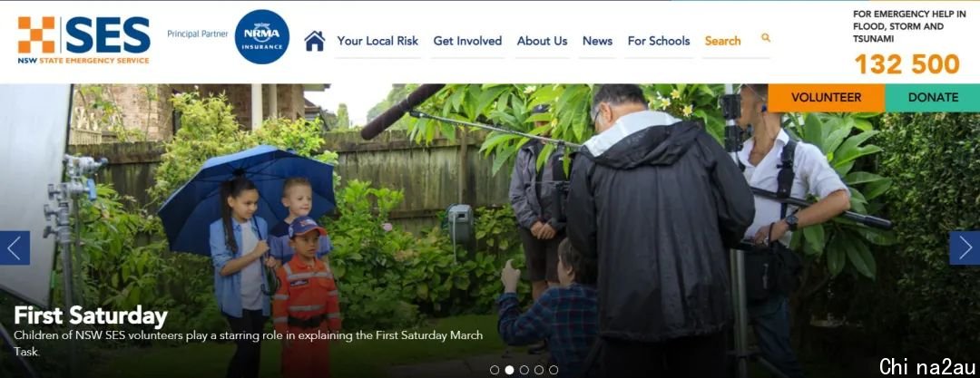The width and height of the screenshot is (980, 378).
Task: Go to previous slide with left arrow
Action: 15,248
